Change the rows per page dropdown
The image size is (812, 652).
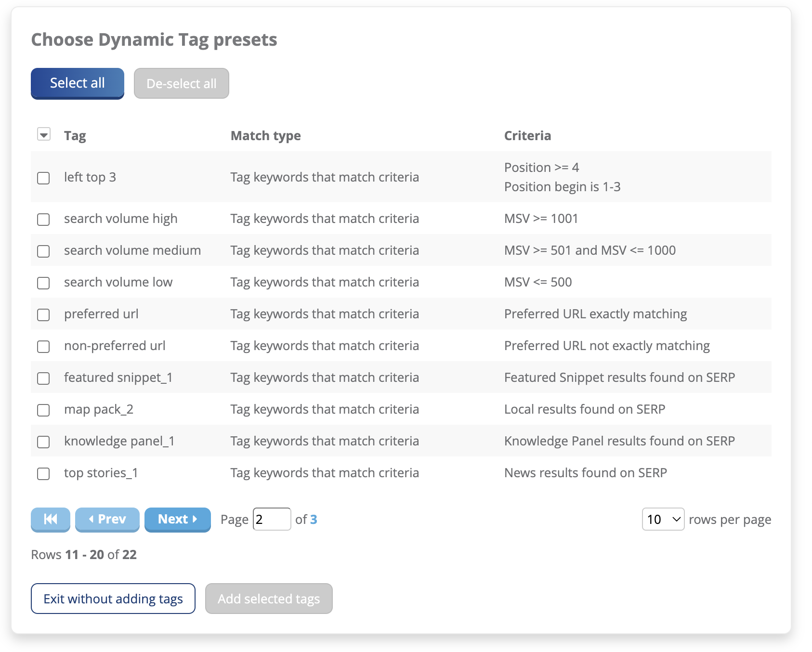click(663, 519)
